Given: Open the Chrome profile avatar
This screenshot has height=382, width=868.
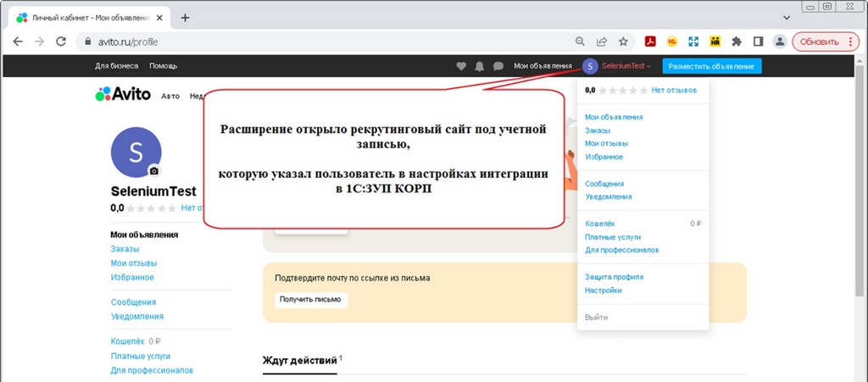Looking at the screenshot, I should [x=780, y=42].
